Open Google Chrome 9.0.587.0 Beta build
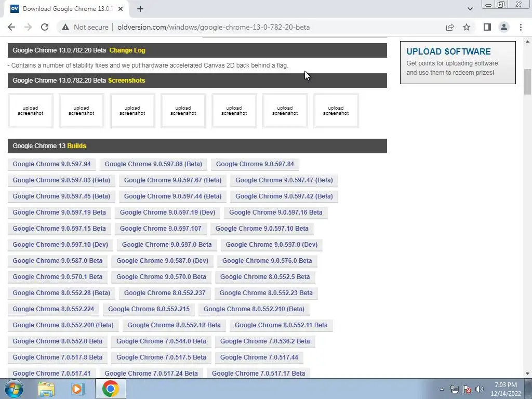Screen dimensions: 532x399 (57, 261)
